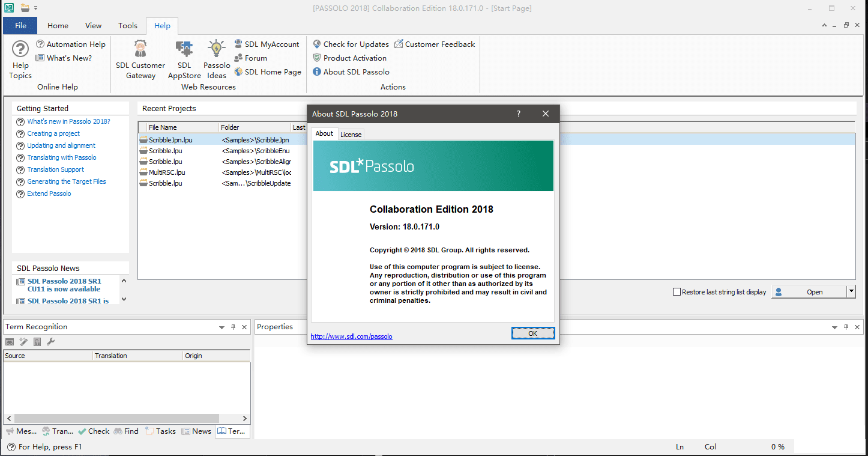Click the Open project button
The height and width of the screenshot is (456, 868).
(x=809, y=291)
